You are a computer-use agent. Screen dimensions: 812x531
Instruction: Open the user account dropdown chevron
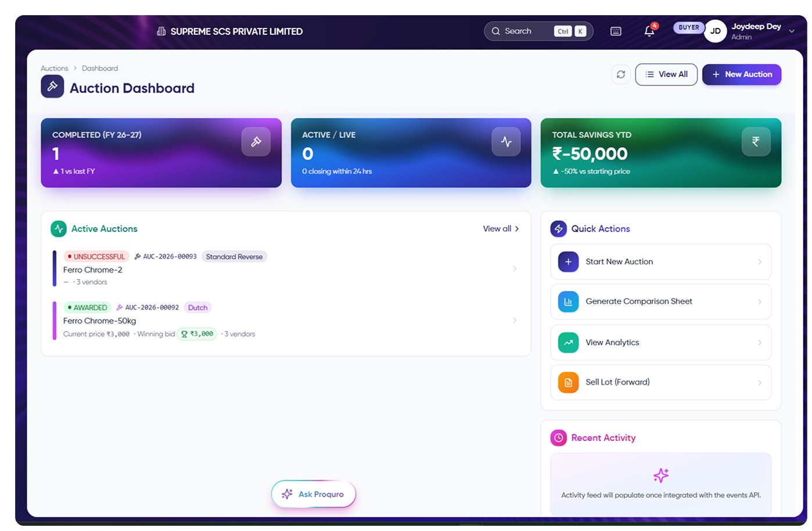coord(792,31)
